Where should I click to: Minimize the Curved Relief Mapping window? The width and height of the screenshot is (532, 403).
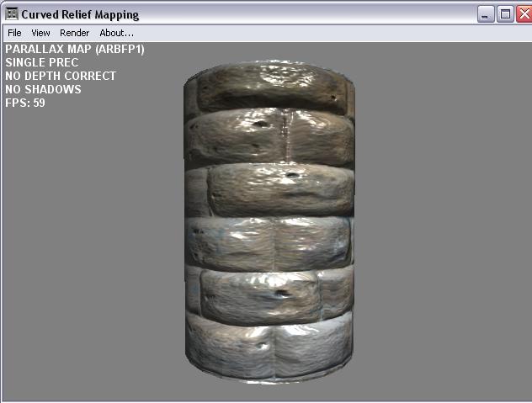(x=486, y=14)
